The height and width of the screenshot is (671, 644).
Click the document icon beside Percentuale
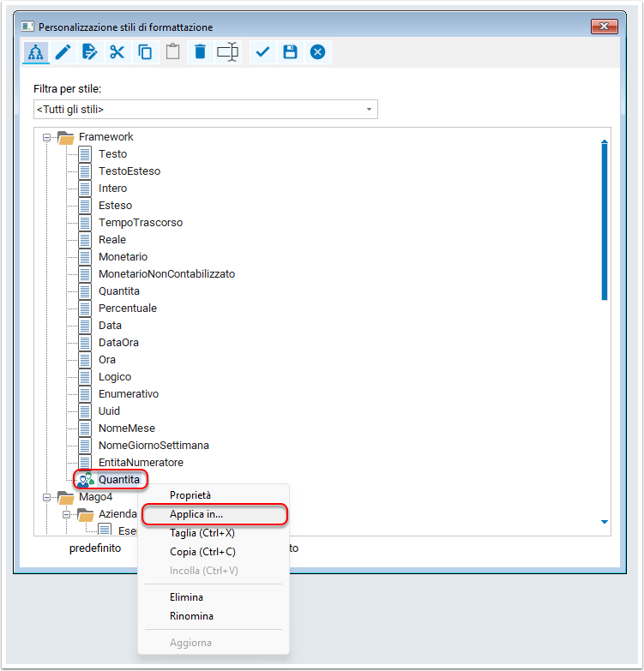click(85, 309)
